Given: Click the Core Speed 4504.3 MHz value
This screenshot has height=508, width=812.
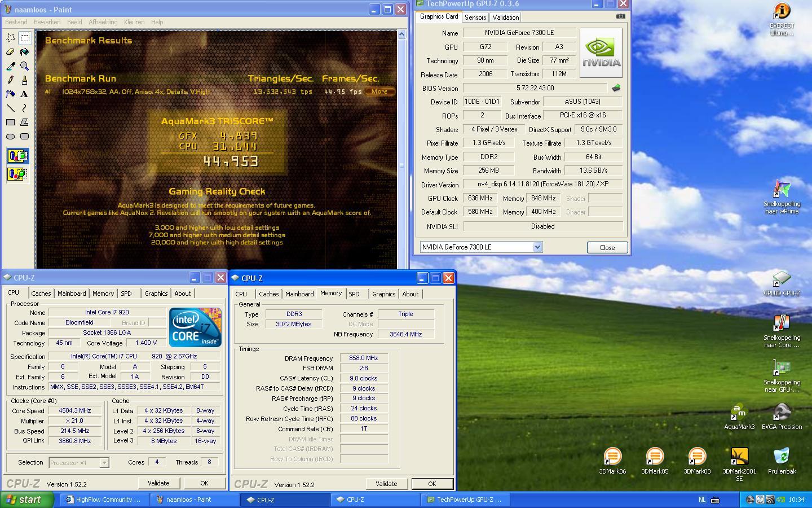Looking at the screenshot, I should click(x=74, y=411).
